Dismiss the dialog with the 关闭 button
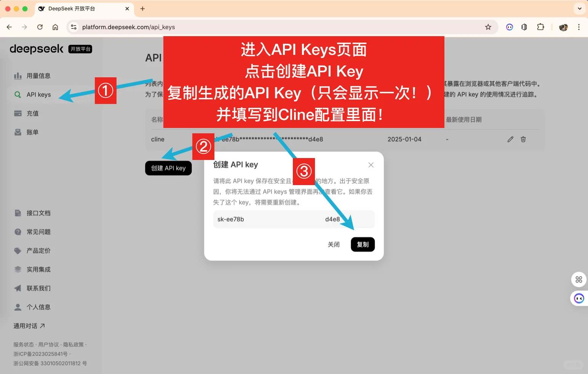Screen dimensions: 588x374 pyautogui.click(x=334, y=245)
